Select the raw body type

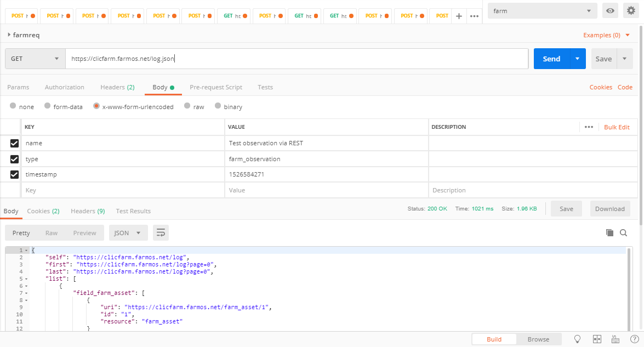(187, 107)
